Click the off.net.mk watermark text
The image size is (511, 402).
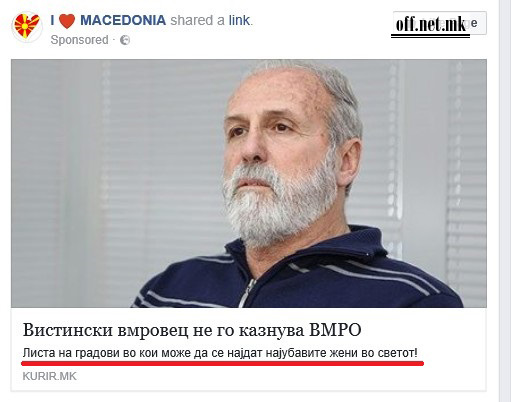pyautogui.click(x=431, y=24)
